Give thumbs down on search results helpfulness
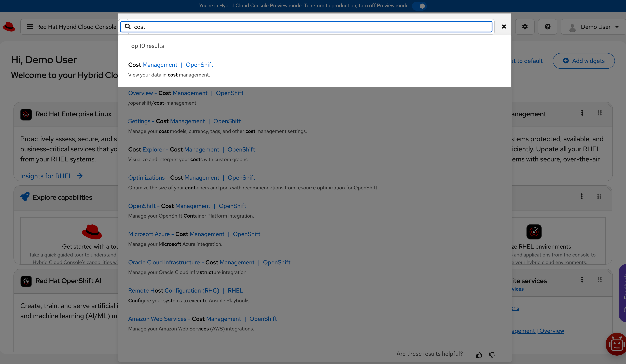The width and height of the screenshot is (626, 364). (x=492, y=355)
